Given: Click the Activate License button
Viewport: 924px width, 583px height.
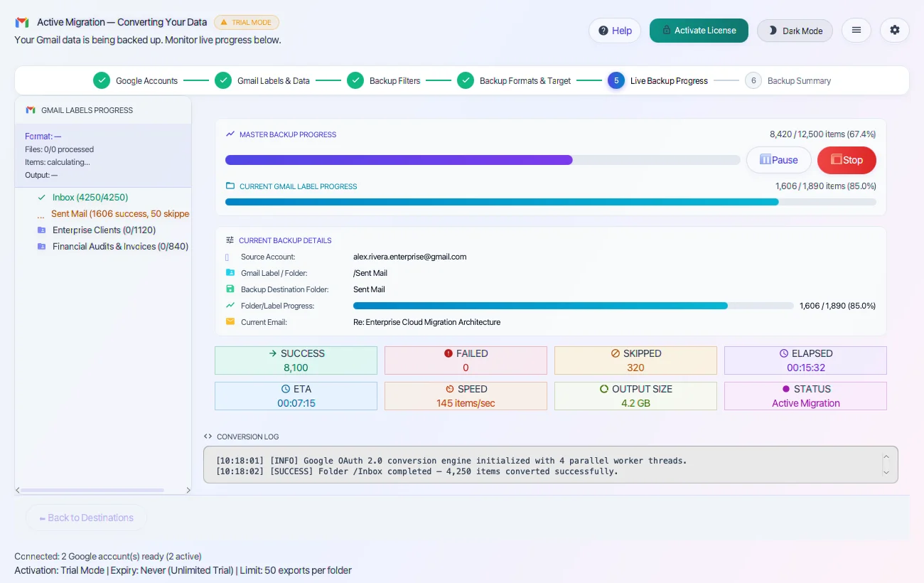Looking at the screenshot, I should 699,31.
